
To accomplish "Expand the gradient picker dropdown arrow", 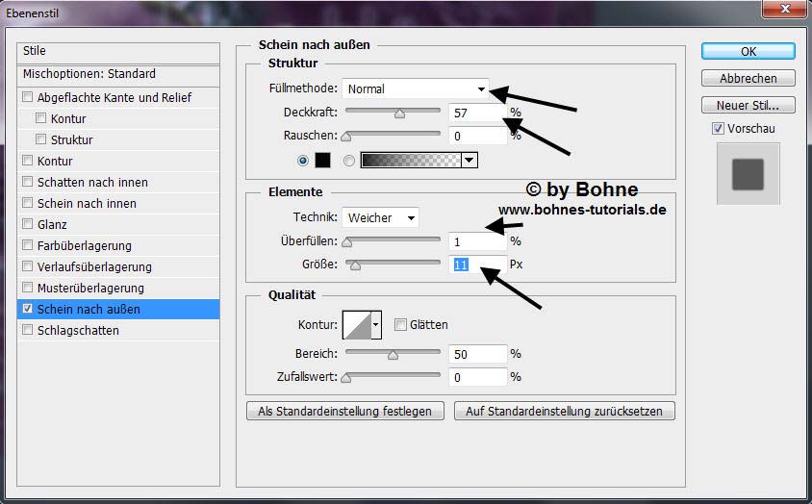I will tap(469, 161).
